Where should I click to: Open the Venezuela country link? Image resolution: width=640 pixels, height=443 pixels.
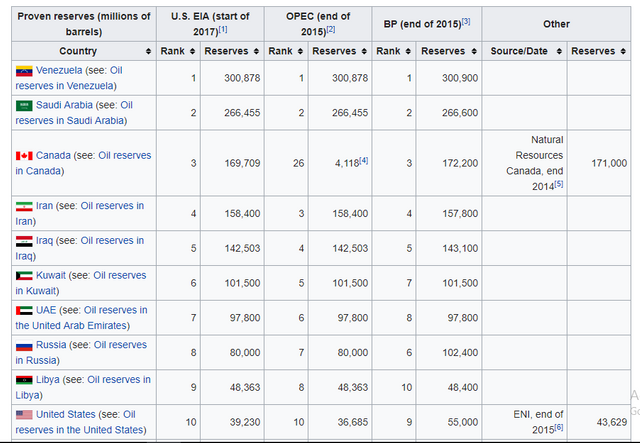click(59, 70)
